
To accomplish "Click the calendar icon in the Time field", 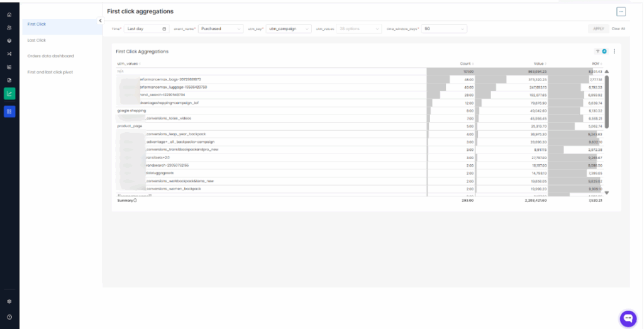I will coord(164,29).
